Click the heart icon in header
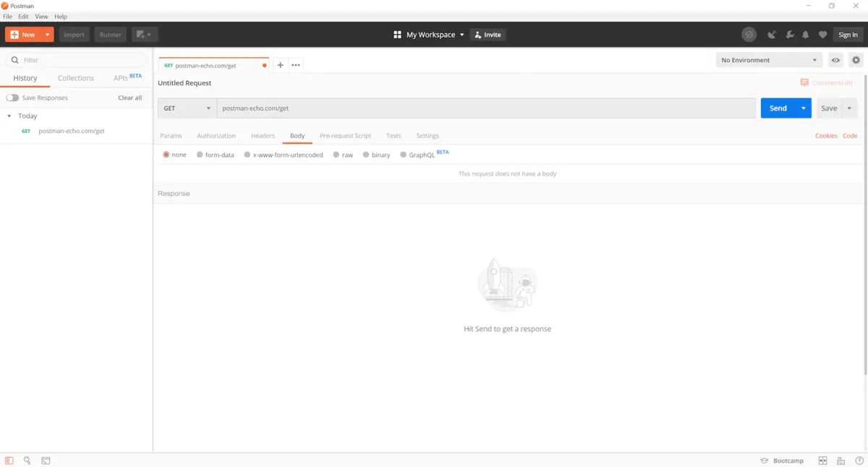Viewport: 868px width, 467px height. click(x=822, y=35)
